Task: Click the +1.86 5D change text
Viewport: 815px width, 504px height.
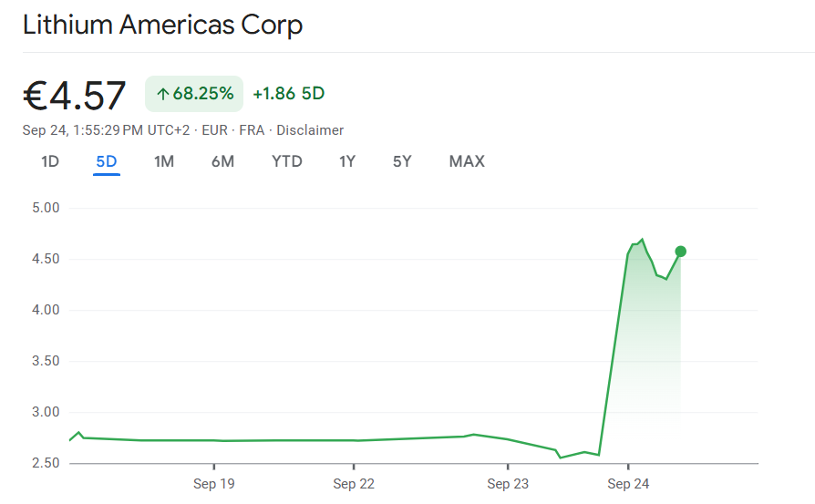Action: 288,94
